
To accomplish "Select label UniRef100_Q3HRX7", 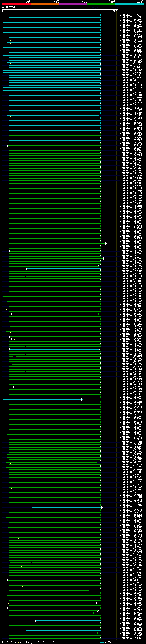I will tap(131, 60).
